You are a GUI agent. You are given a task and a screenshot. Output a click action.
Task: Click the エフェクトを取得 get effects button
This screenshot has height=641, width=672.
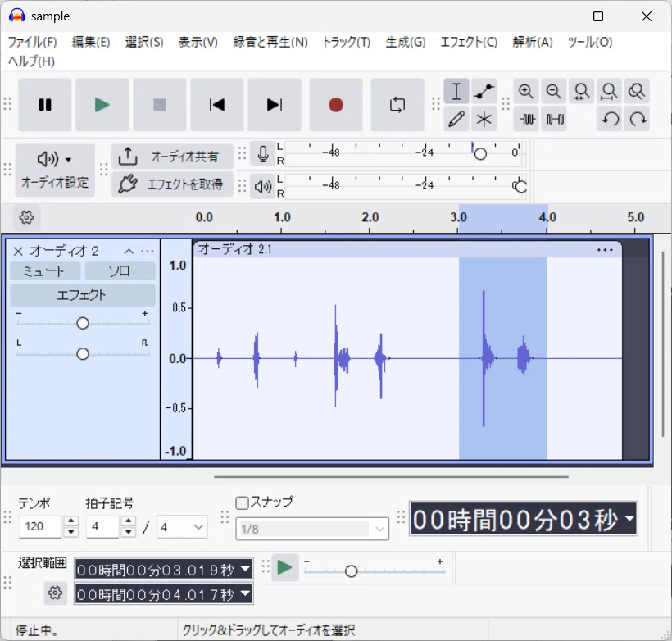(x=172, y=184)
